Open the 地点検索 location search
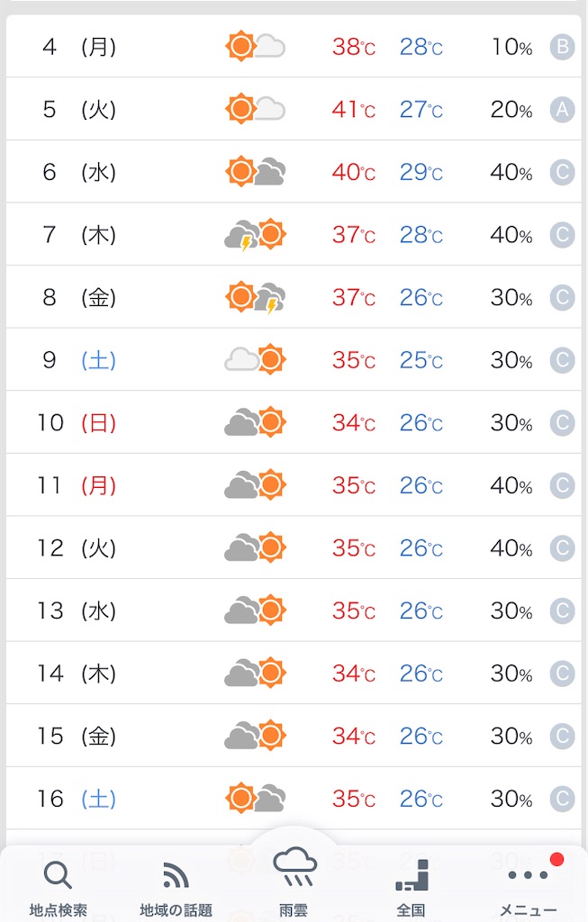Viewport: 588px width, 922px height. pos(59,889)
